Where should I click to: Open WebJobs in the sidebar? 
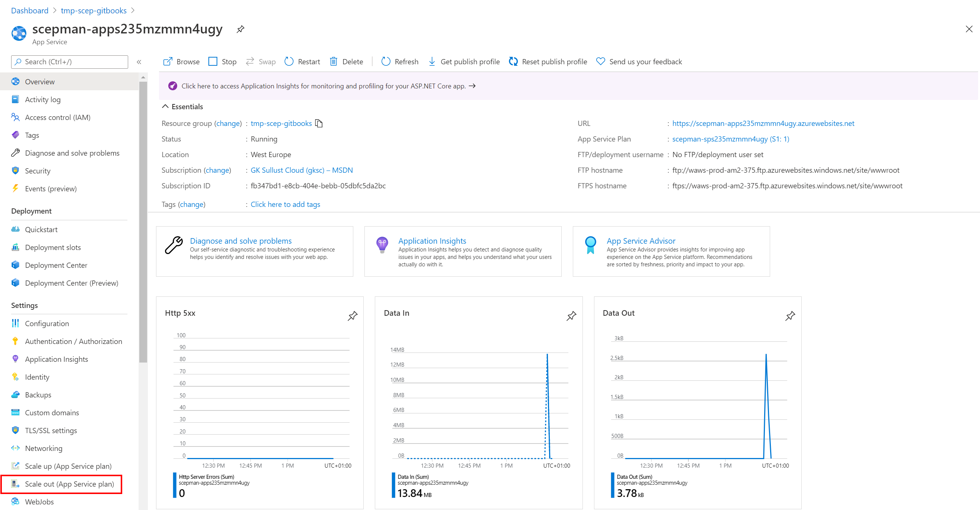pyautogui.click(x=69, y=502)
